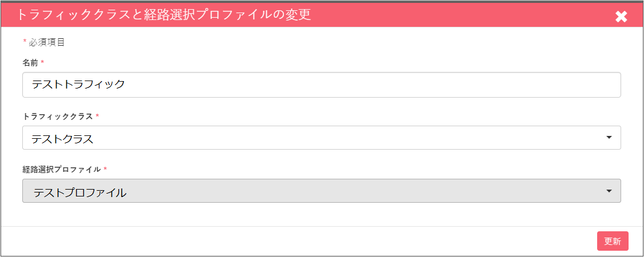This screenshot has height=257, width=644.
Task: Select the テストプロファイル value text
Action: (79, 192)
